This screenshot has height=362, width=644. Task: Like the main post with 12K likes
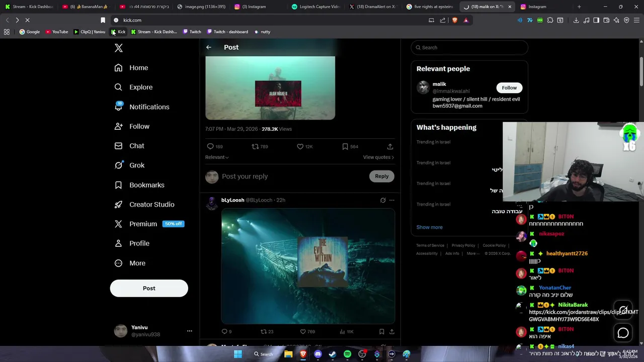point(304,146)
